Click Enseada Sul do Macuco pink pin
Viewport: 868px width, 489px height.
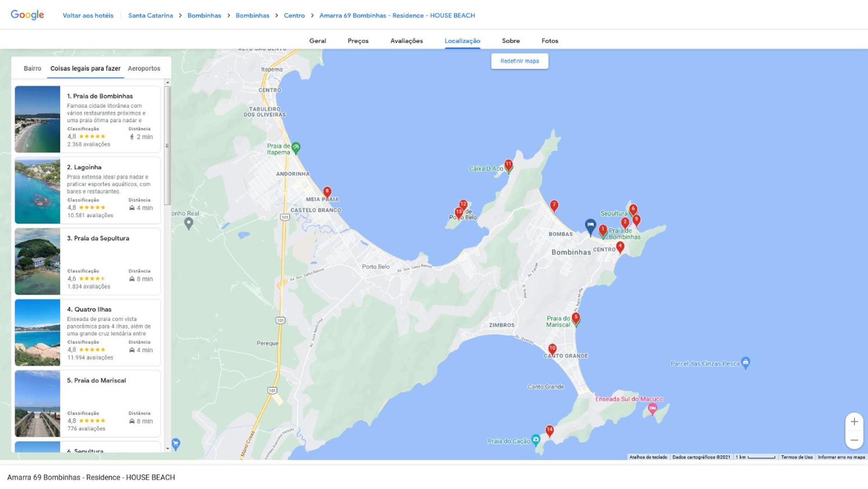[652, 409]
